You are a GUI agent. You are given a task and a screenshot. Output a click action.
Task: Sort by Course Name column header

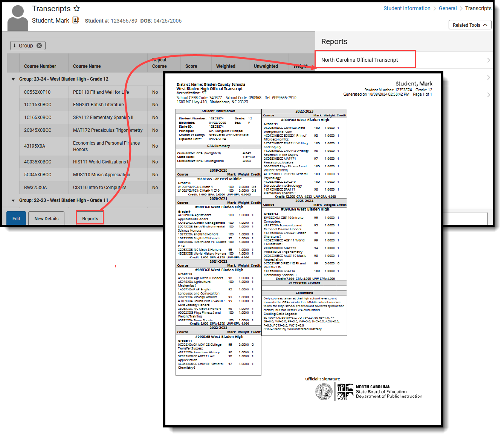pyautogui.click(x=87, y=66)
